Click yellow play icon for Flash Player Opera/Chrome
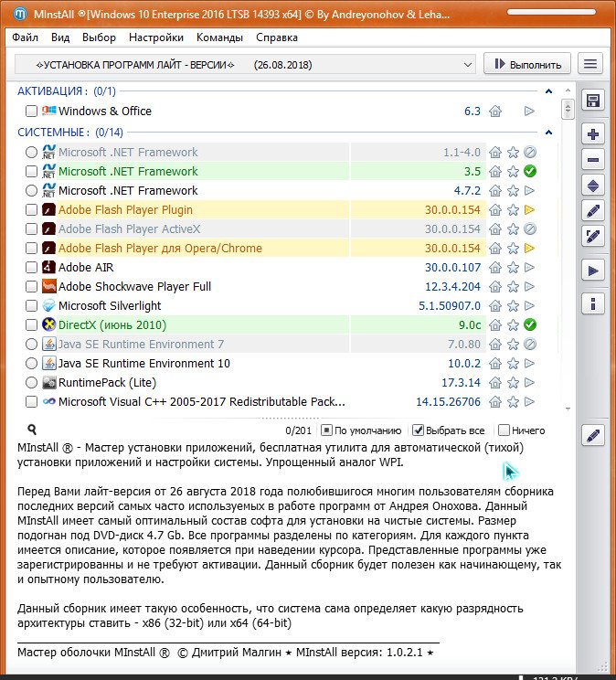Screen dimensions: 616x680 [529, 248]
